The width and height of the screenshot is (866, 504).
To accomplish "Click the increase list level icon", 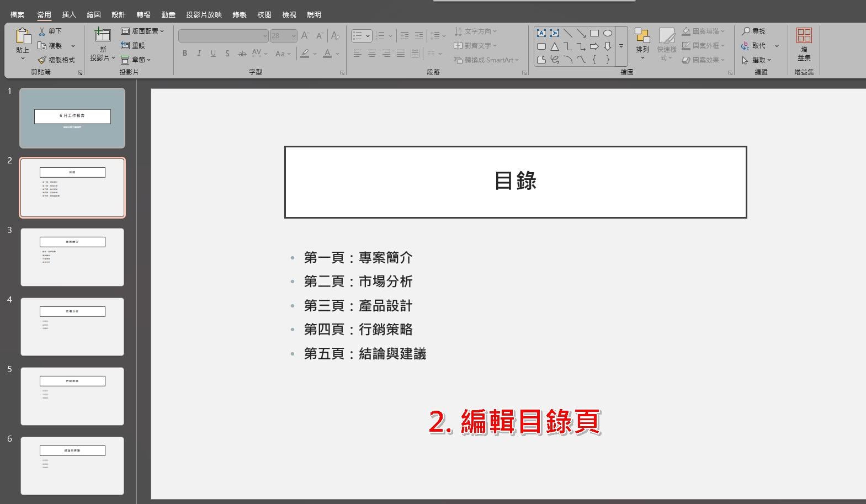I will [x=419, y=36].
